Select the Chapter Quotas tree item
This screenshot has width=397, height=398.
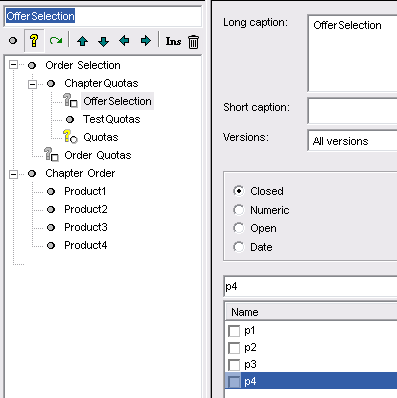pyautogui.click(x=101, y=83)
